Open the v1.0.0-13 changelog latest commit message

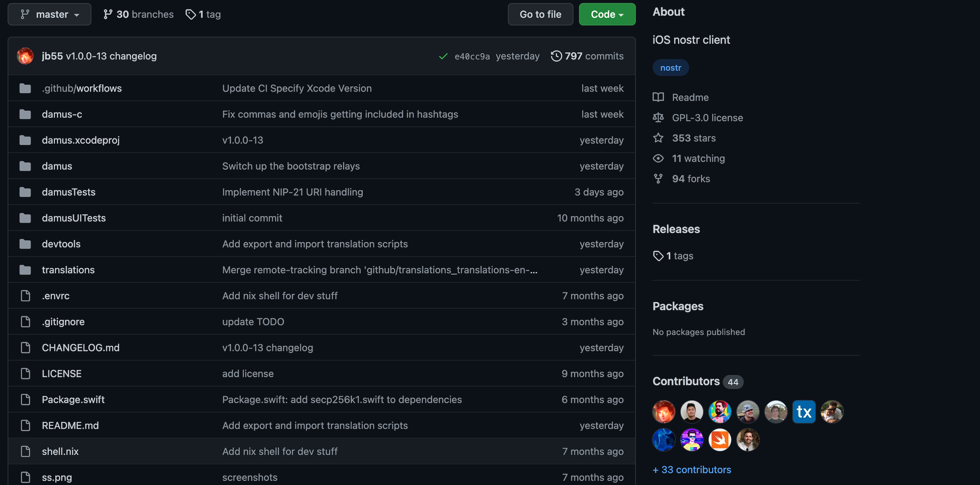pos(111,56)
